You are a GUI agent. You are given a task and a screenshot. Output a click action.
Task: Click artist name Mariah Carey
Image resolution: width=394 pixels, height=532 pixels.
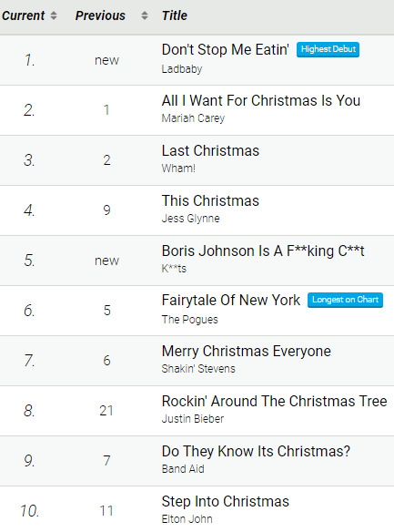click(x=193, y=118)
